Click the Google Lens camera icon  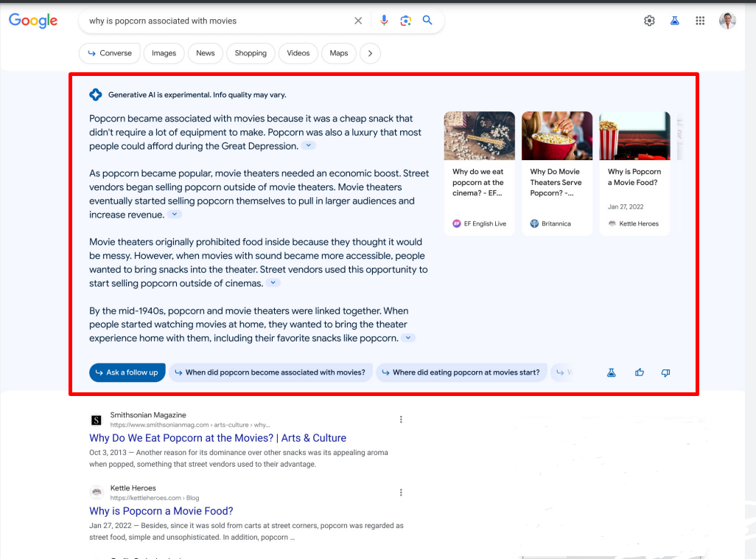click(405, 21)
